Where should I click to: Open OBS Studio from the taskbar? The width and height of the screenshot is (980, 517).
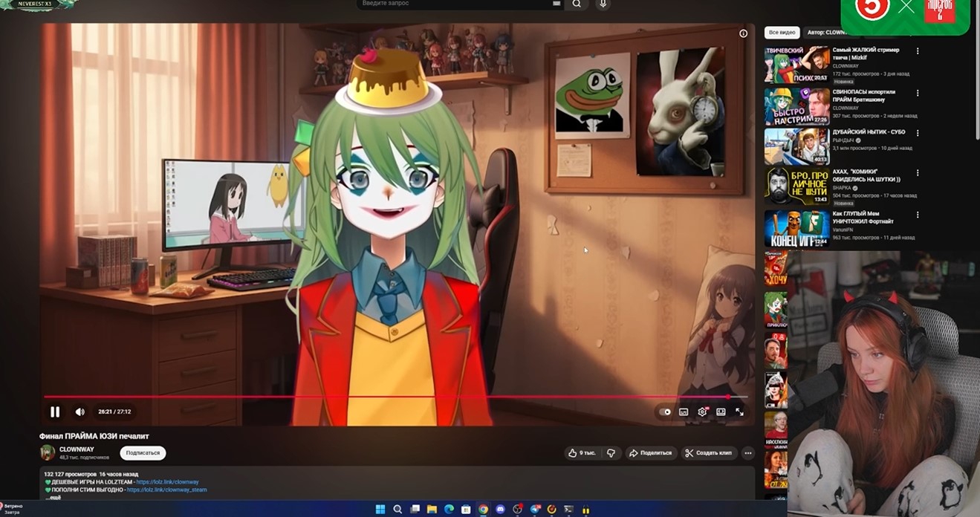pyautogui.click(x=517, y=510)
